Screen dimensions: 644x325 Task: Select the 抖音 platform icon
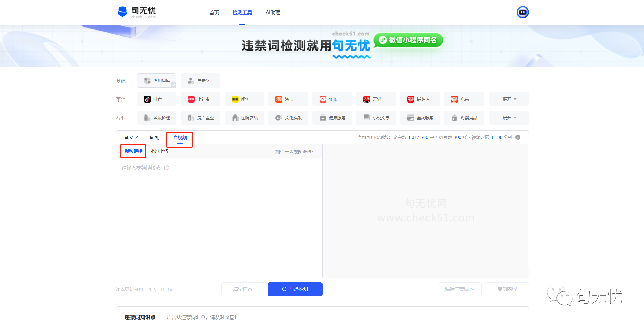(147, 99)
